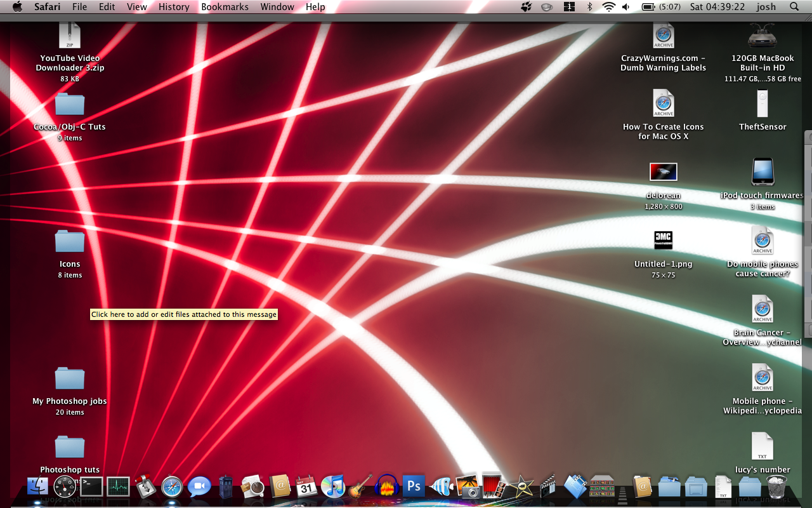The width and height of the screenshot is (812, 508).
Task: Open the coffee cup and papers dock icon
Action: (x=252, y=487)
